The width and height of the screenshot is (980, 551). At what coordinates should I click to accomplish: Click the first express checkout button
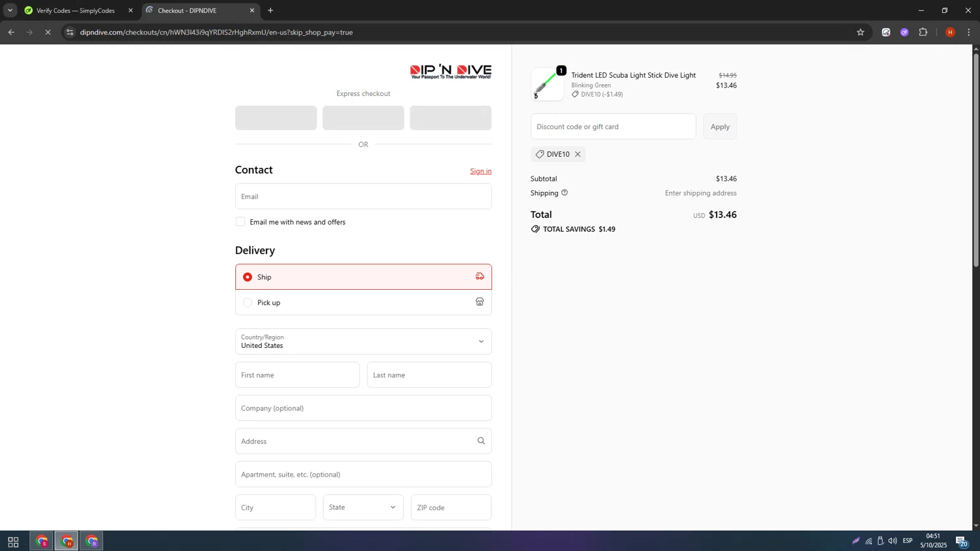(276, 118)
